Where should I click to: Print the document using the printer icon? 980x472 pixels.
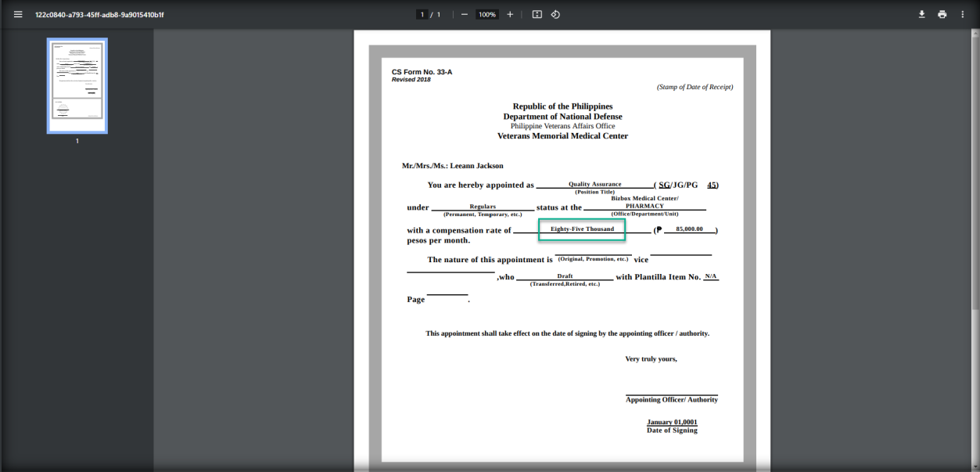942,14
